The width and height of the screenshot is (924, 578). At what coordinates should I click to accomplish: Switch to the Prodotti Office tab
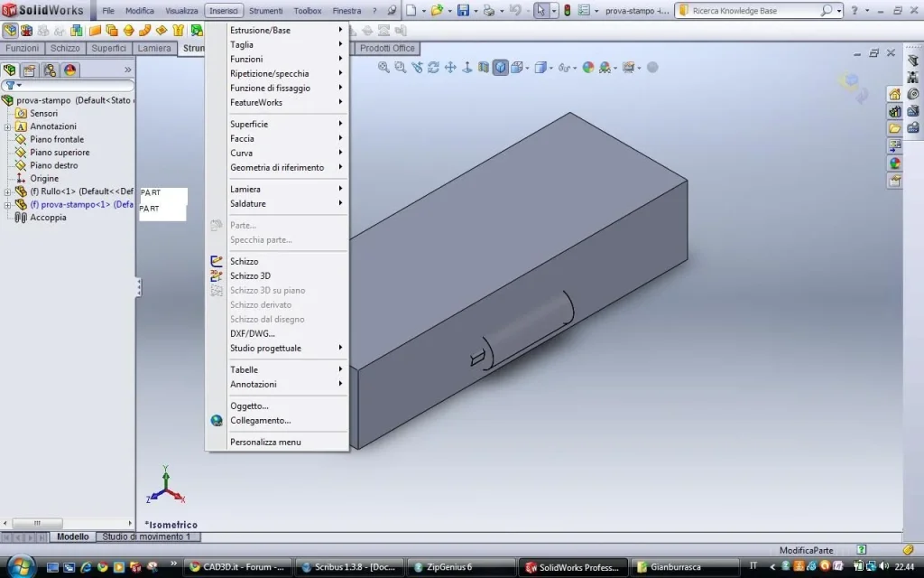(x=387, y=49)
